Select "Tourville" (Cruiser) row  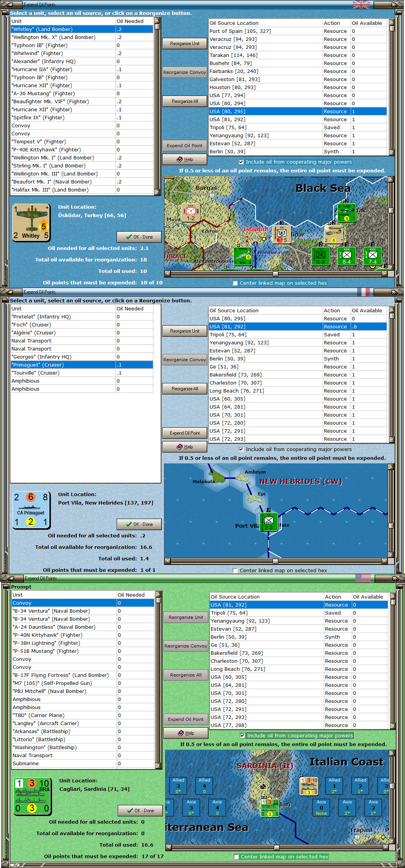coord(82,373)
